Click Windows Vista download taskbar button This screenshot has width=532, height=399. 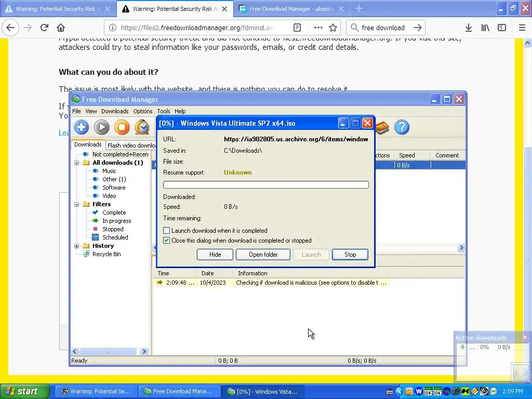pos(263,391)
